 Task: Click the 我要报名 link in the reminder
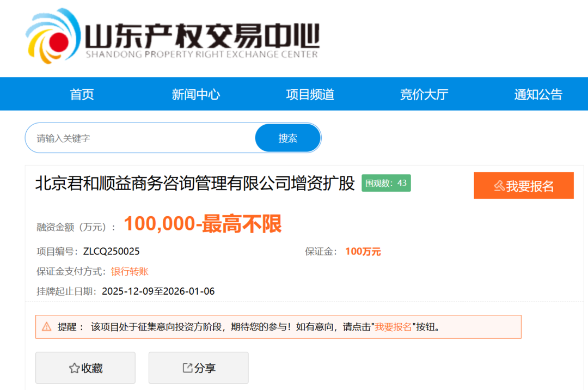click(393, 327)
